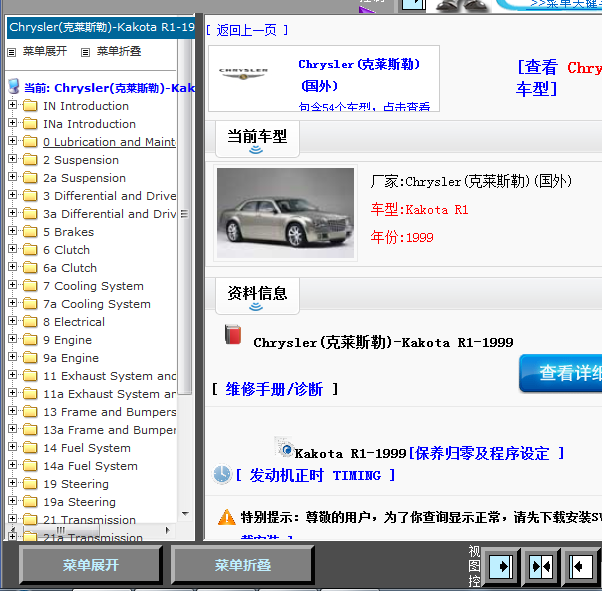Click the 11a Exhaust System folder icon
602x591 pixels.
30,394
